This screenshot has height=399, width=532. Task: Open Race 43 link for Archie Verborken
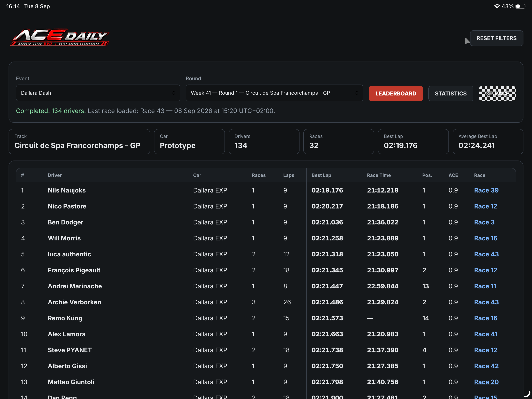point(486,302)
